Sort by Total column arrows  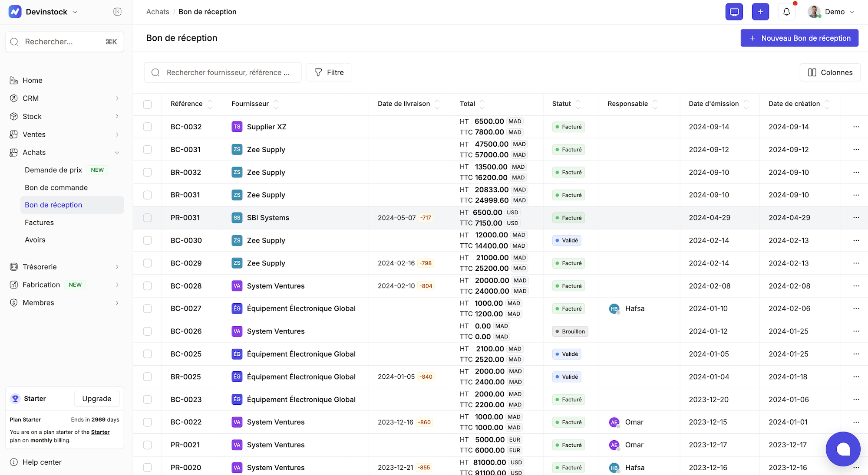482,104
